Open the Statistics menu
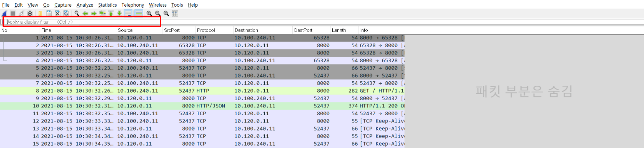 [107, 5]
